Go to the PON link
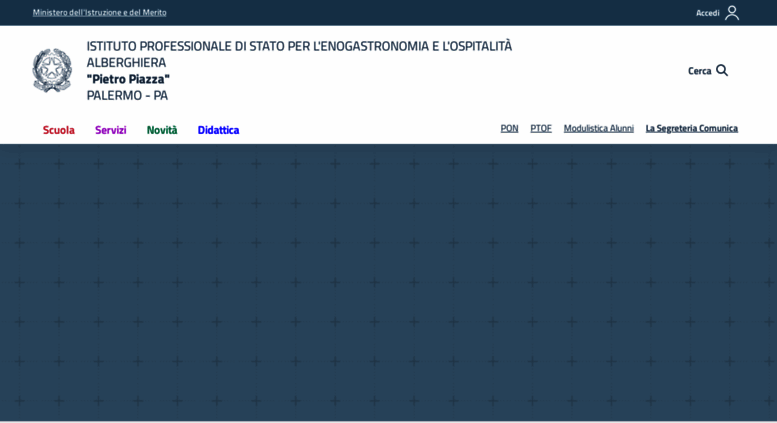 coord(509,128)
